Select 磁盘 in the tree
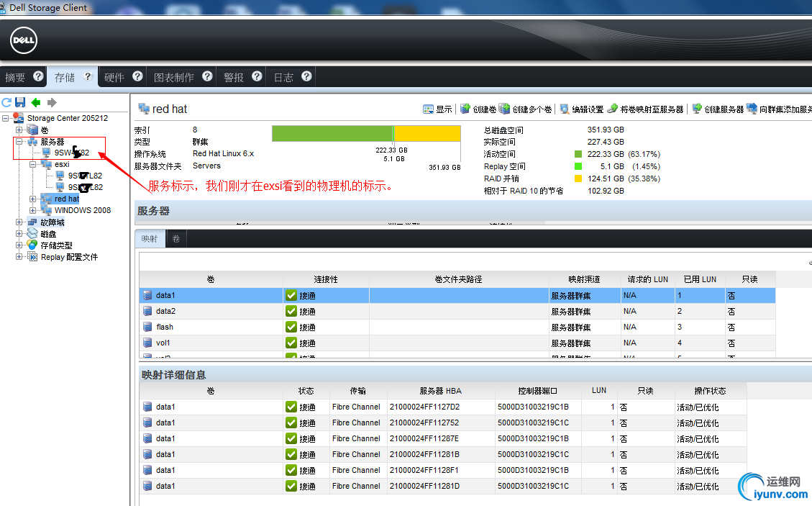This screenshot has width=812, height=506. 48,234
